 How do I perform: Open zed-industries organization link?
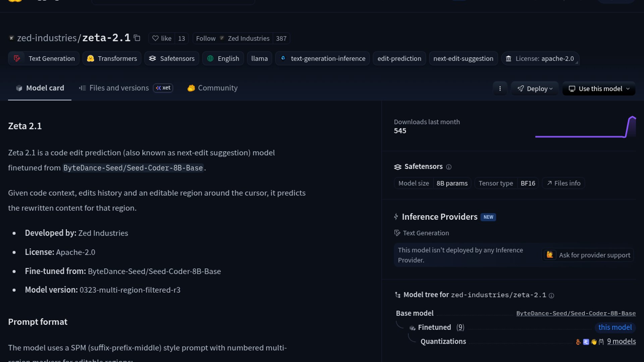47,38
